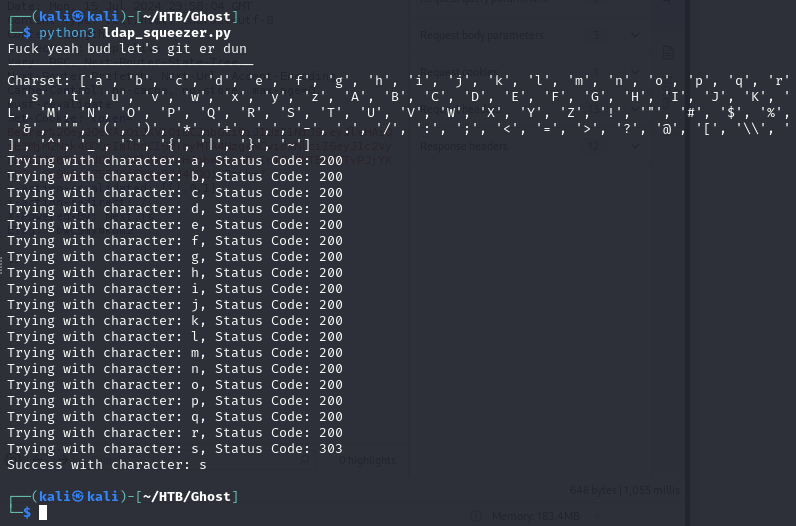Click the 'Memory: 183.4MB' status entry
This screenshot has width=796, height=526.
pos(536,516)
